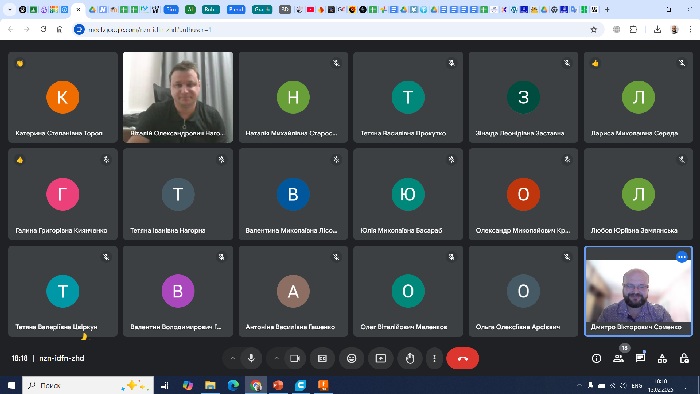Open Chrome profile avatar
Image resolution: width=700 pixels, height=394 pixels.
[x=674, y=29]
